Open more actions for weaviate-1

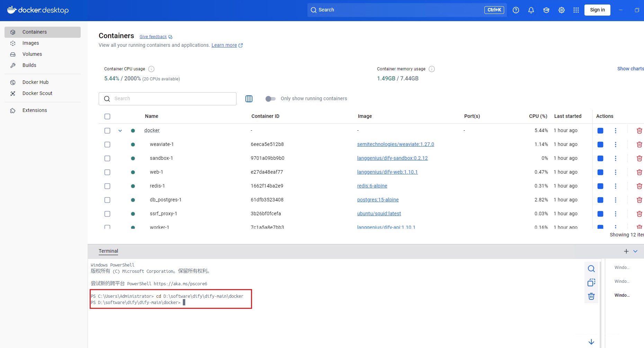(x=616, y=145)
